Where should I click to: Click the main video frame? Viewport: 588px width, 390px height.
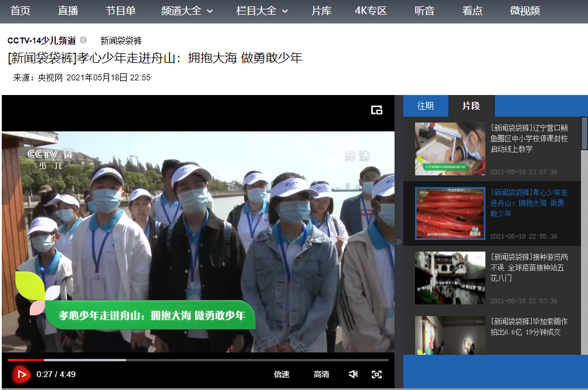pyautogui.click(x=198, y=242)
